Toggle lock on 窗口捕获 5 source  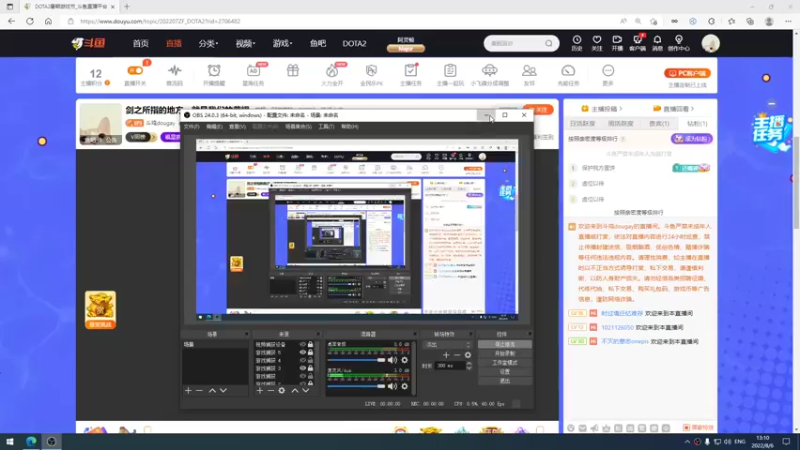310,353
